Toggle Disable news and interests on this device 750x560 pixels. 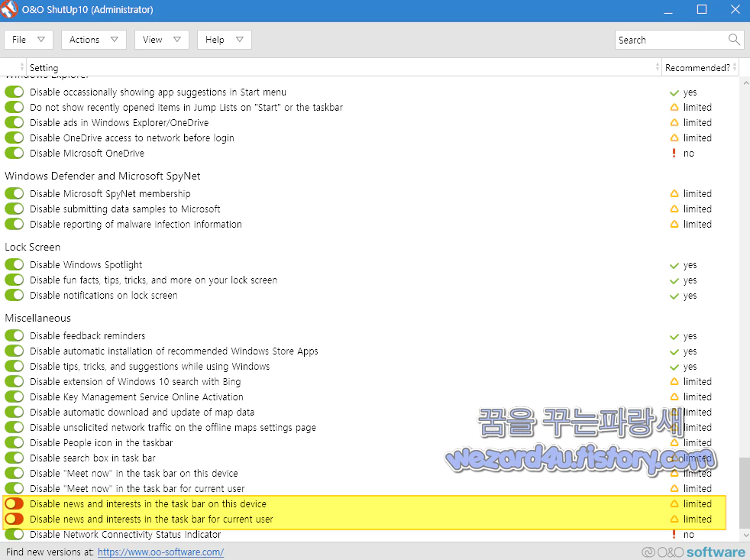pos(15,503)
